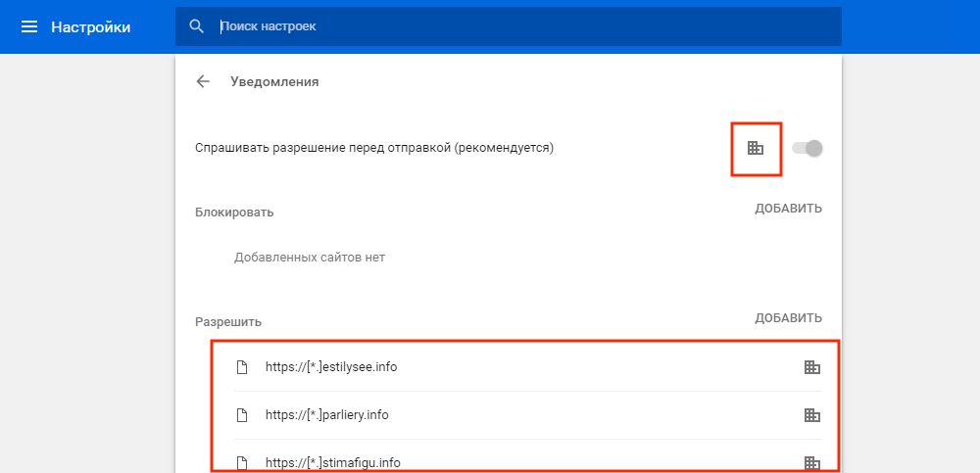
Task: Click the page icon beside stimafigu.info
Action: pos(241,463)
